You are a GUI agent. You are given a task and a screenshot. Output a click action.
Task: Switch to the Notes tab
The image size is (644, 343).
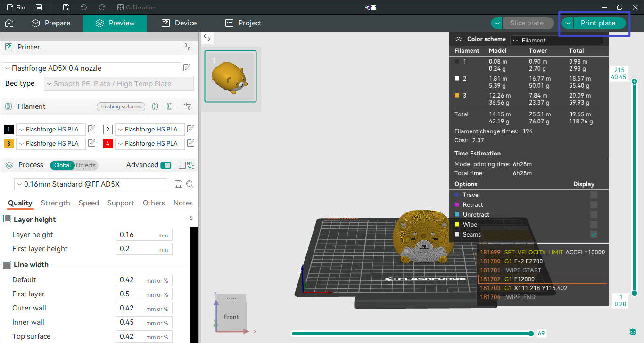(183, 203)
